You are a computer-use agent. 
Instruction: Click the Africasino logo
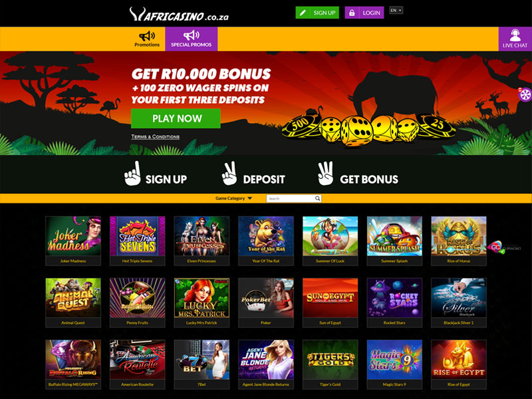179,15
